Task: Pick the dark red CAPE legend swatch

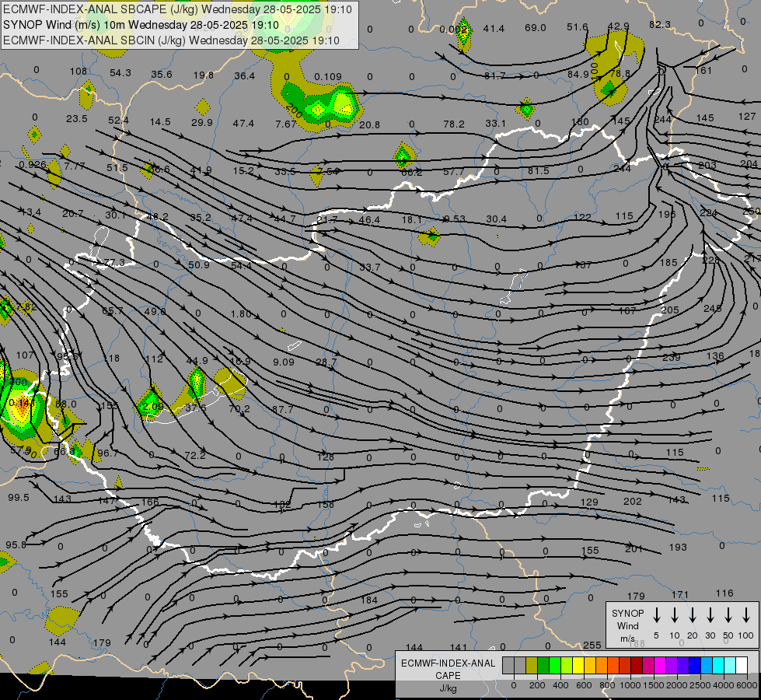Action: click(x=637, y=665)
